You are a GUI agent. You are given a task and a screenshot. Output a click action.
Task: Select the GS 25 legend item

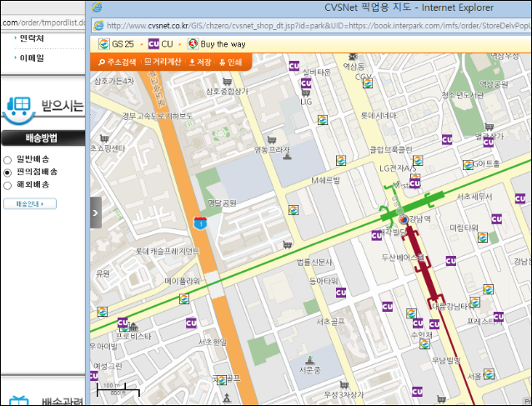click(x=117, y=44)
